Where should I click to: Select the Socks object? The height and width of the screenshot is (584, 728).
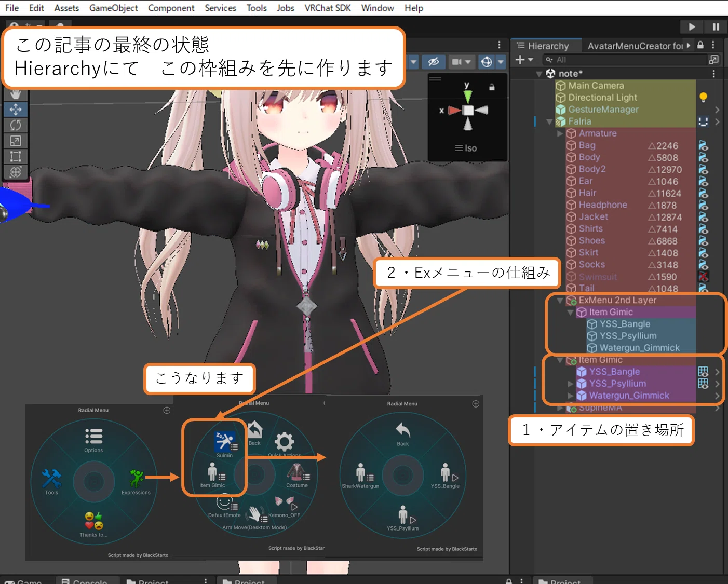(591, 265)
